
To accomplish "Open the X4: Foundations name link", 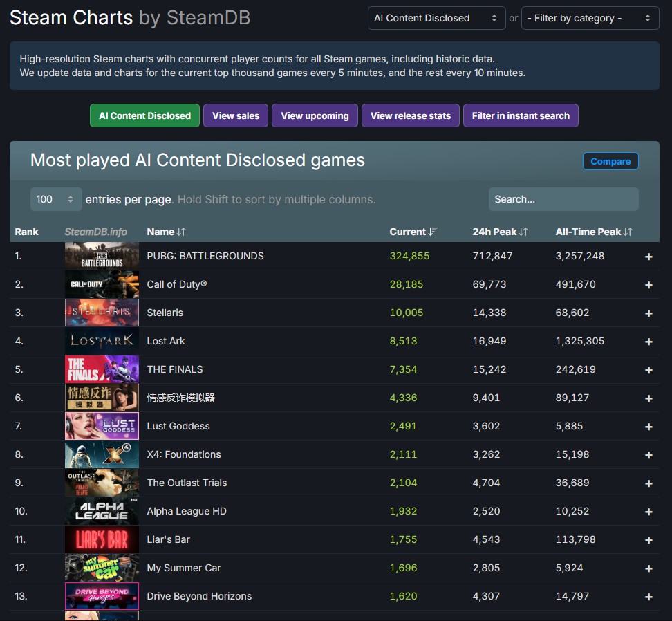I will point(184,454).
